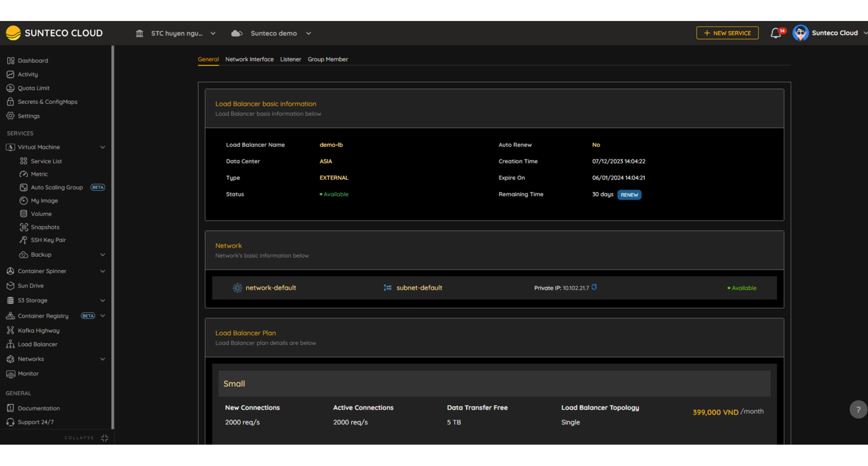Select Virtual Machine service icon
This screenshot has height=466, width=868.
pos(10,147)
